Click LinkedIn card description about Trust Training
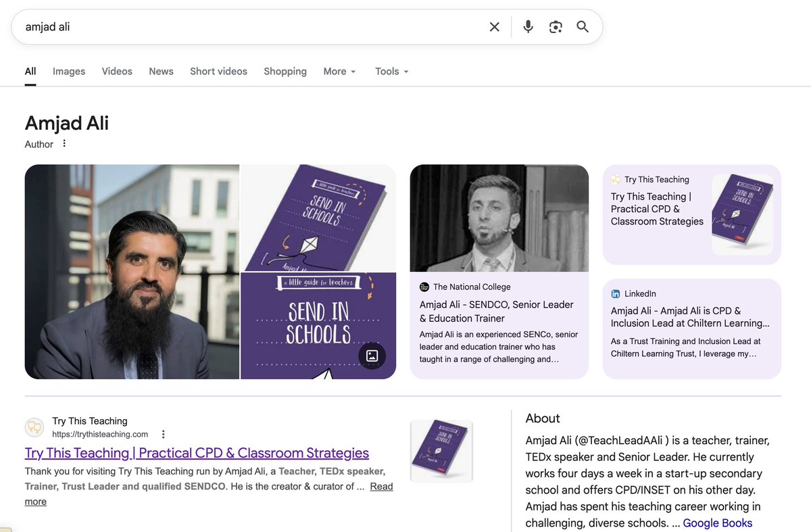 685,347
